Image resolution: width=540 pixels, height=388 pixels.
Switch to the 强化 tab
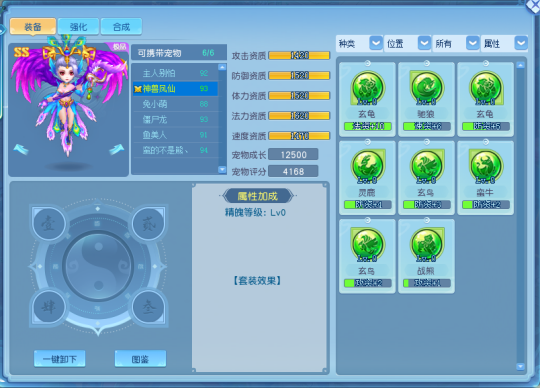point(79,27)
